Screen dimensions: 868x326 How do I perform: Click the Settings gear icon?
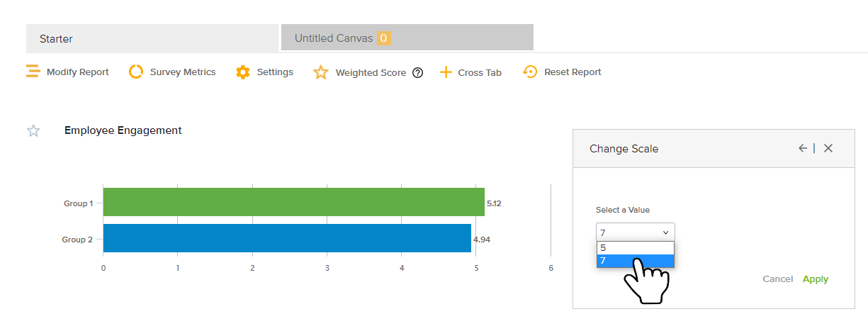(x=243, y=72)
